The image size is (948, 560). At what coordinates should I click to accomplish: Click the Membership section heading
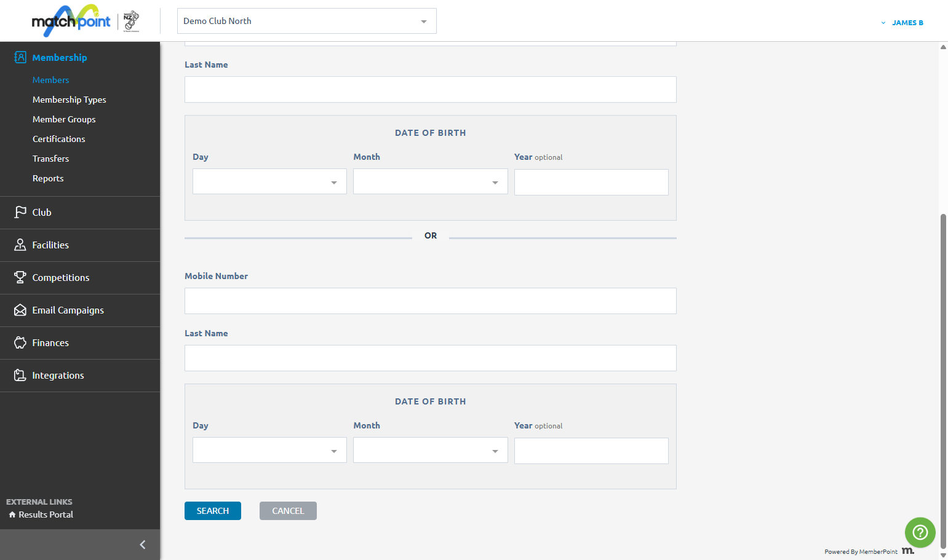coord(60,57)
